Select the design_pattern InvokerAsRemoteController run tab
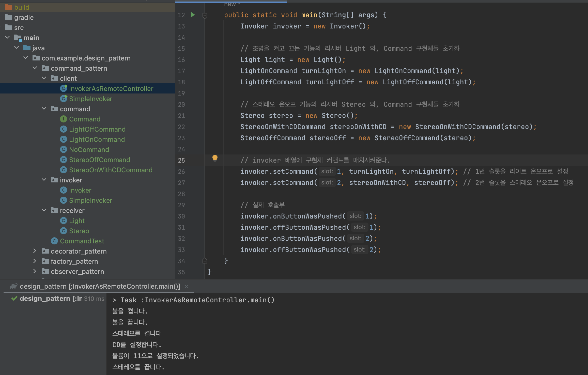 pyautogui.click(x=100, y=286)
